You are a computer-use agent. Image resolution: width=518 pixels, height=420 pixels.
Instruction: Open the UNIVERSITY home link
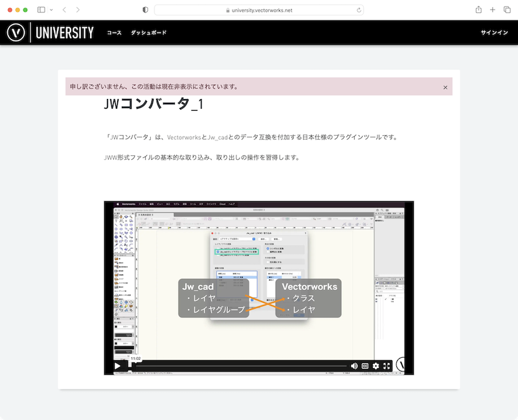(x=65, y=33)
